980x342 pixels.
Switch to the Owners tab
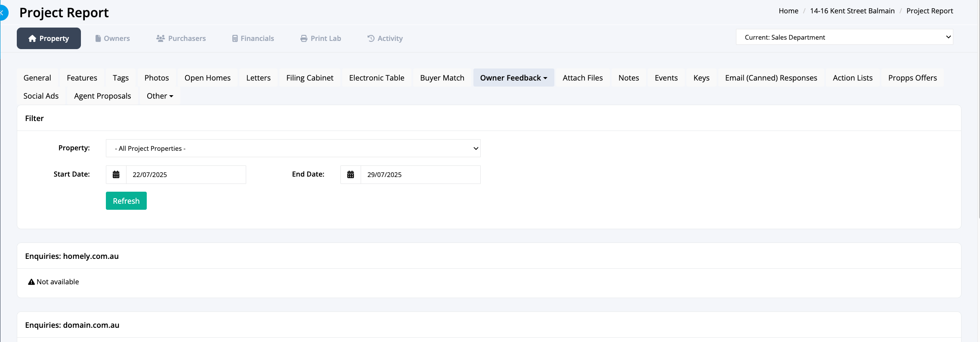112,38
